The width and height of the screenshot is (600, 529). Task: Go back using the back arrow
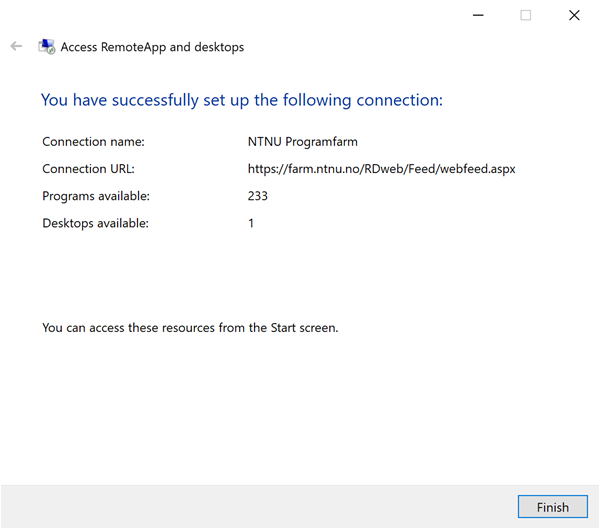coord(16,46)
